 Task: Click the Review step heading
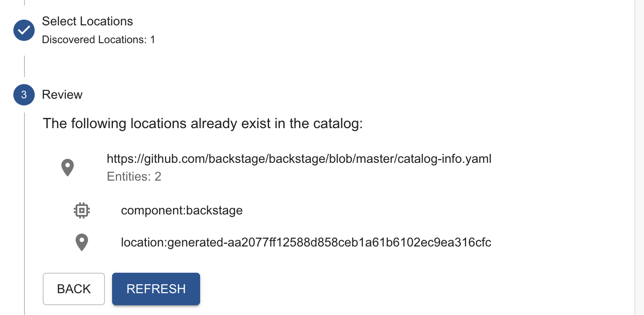click(x=62, y=95)
